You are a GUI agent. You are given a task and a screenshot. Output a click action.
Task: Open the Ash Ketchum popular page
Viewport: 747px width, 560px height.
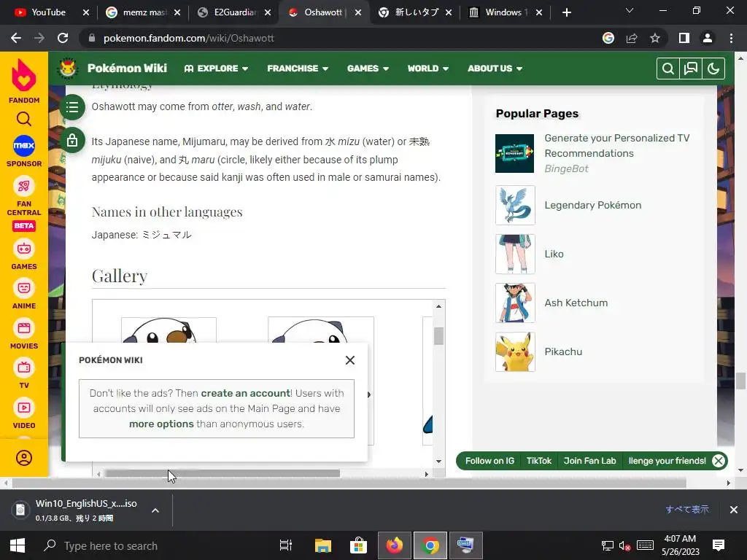pyautogui.click(x=576, y=303)
